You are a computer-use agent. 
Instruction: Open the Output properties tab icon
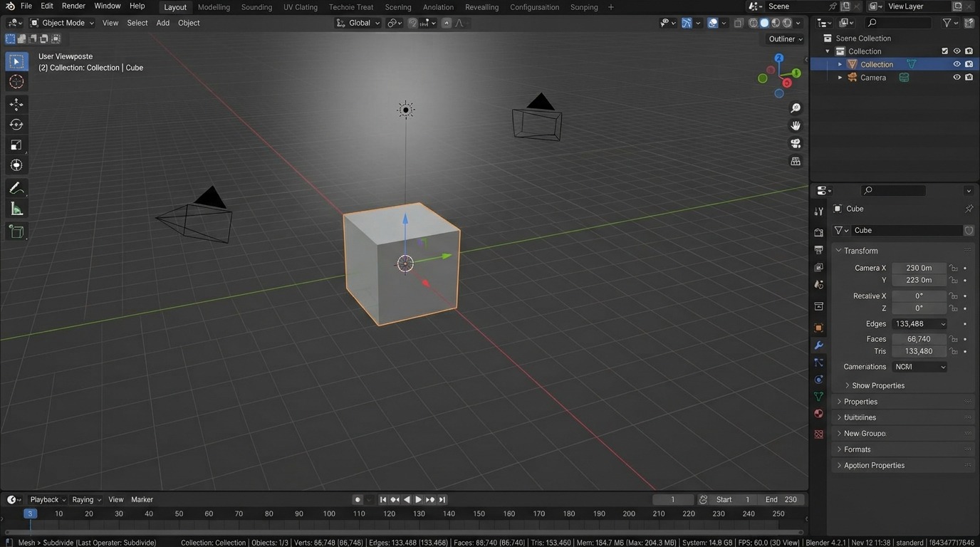click(818, 250)
